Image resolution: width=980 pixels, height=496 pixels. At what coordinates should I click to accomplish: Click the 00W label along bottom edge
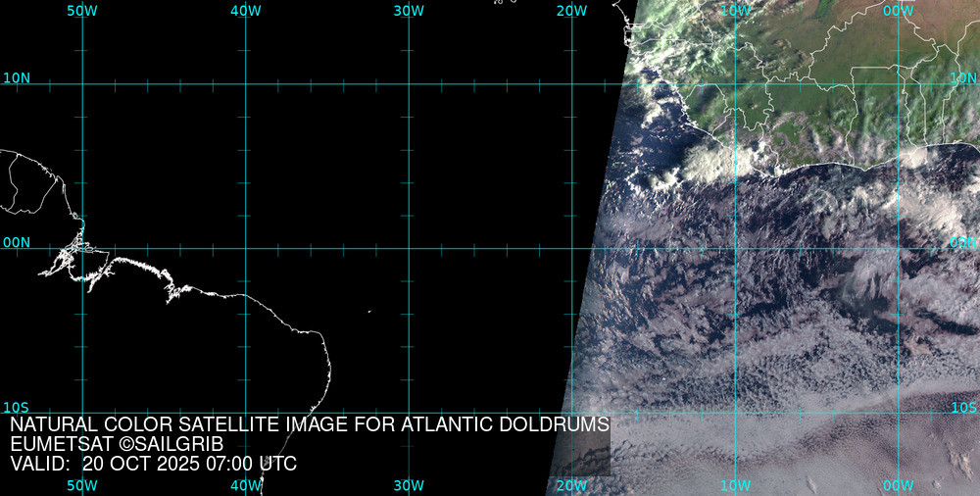coord(898,485)
